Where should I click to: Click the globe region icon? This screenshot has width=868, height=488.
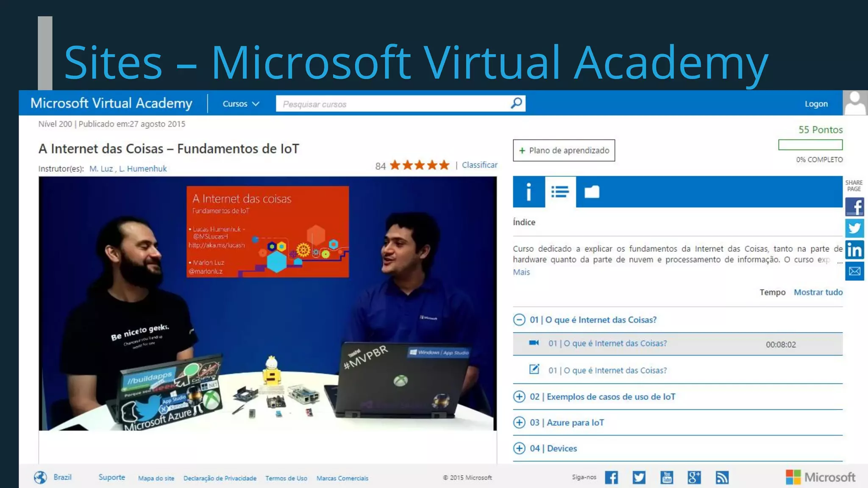[x=40, y=477]
